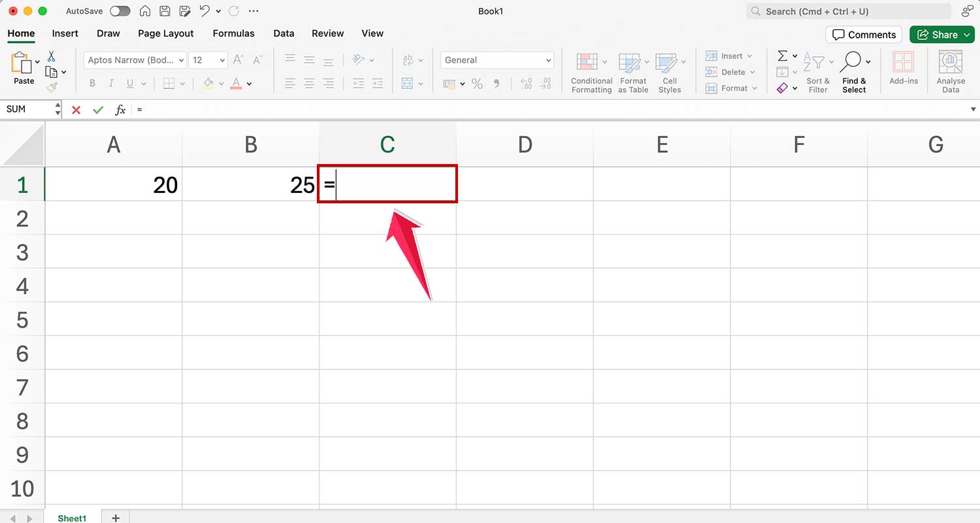The width and height of the screenshot is (980, 523).
Task: Open the Comments panel
Action: pos(864,35)
